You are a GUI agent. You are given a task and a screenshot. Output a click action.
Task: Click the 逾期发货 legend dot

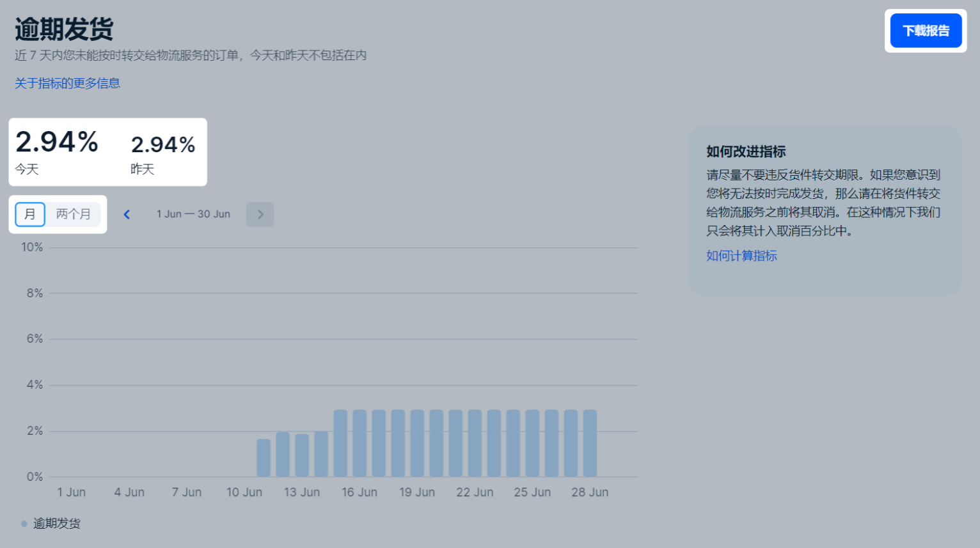pyautogui.click(x=24, y=524)
